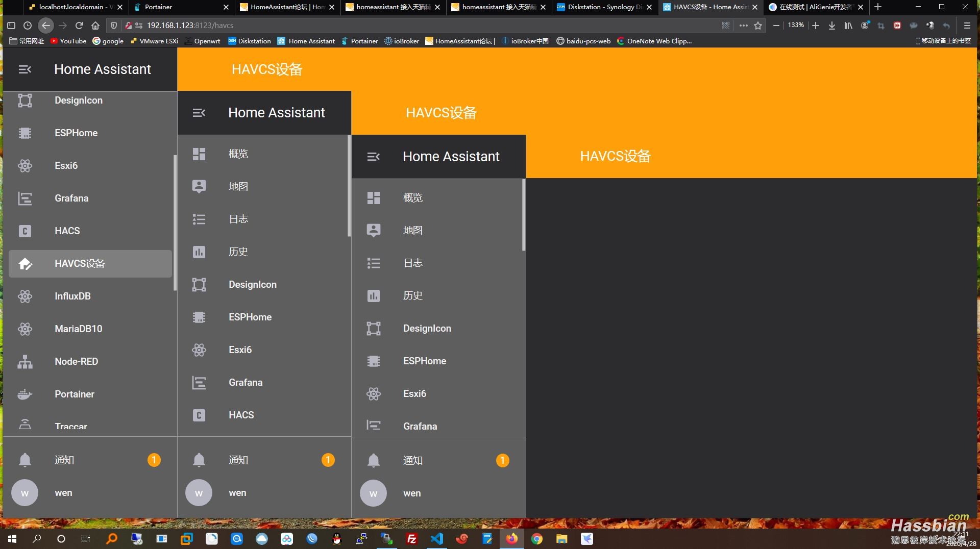Click the middle nested sidebar scrollbar

(349, 186)
